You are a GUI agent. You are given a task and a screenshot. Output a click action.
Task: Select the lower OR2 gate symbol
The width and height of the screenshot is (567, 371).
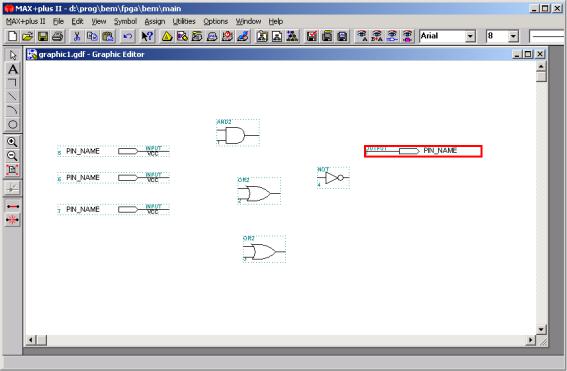pyautogui.click(x=264, y=249)
